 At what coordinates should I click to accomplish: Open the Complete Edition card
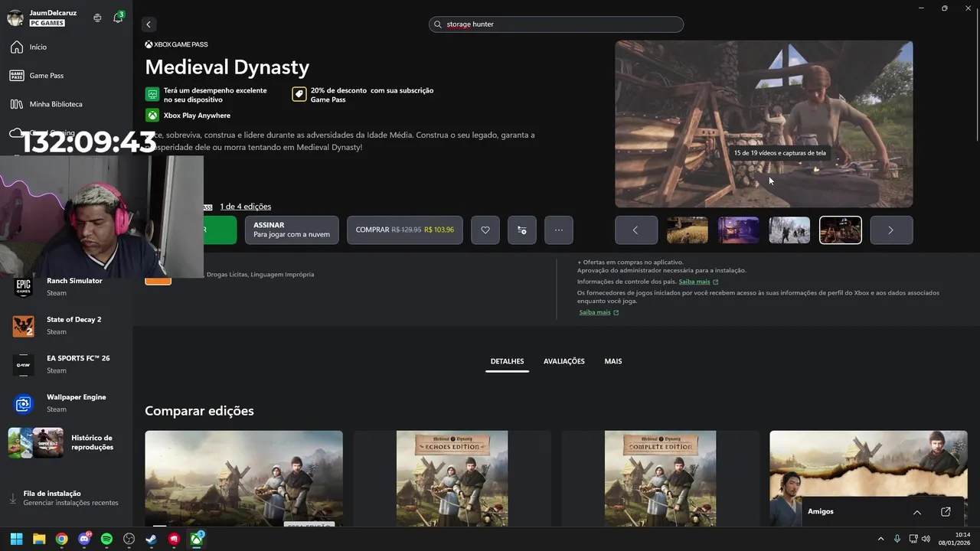tap(660, 478)
